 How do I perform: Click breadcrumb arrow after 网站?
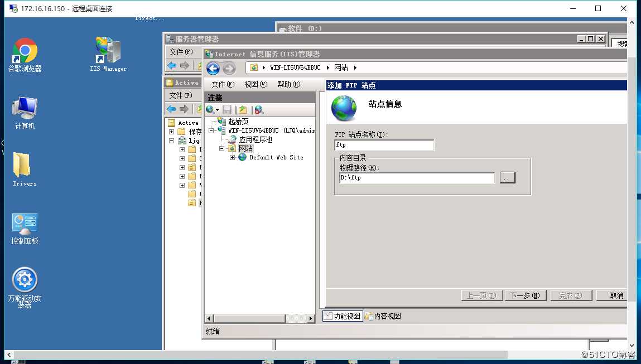pos(355,68)
